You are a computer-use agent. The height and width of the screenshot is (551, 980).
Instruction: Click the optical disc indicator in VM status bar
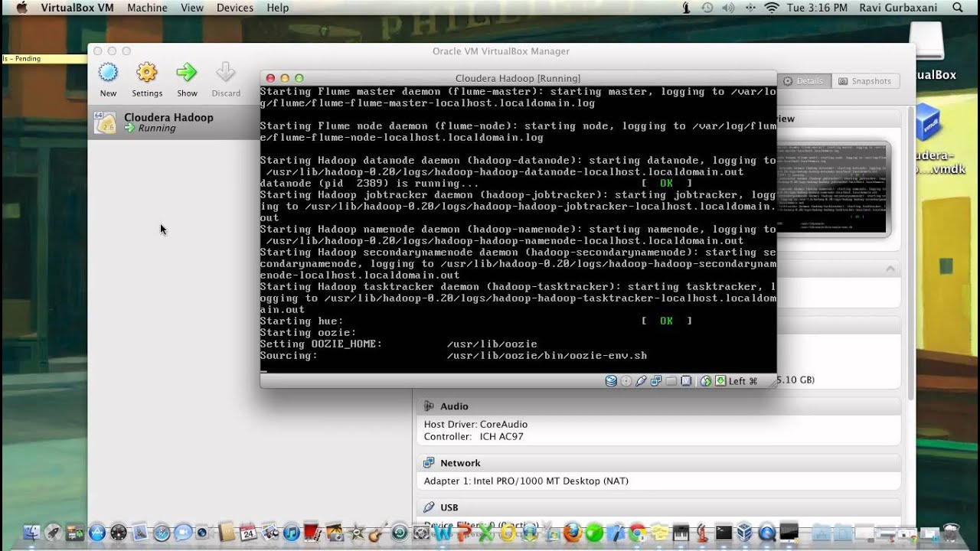(626, 381)
